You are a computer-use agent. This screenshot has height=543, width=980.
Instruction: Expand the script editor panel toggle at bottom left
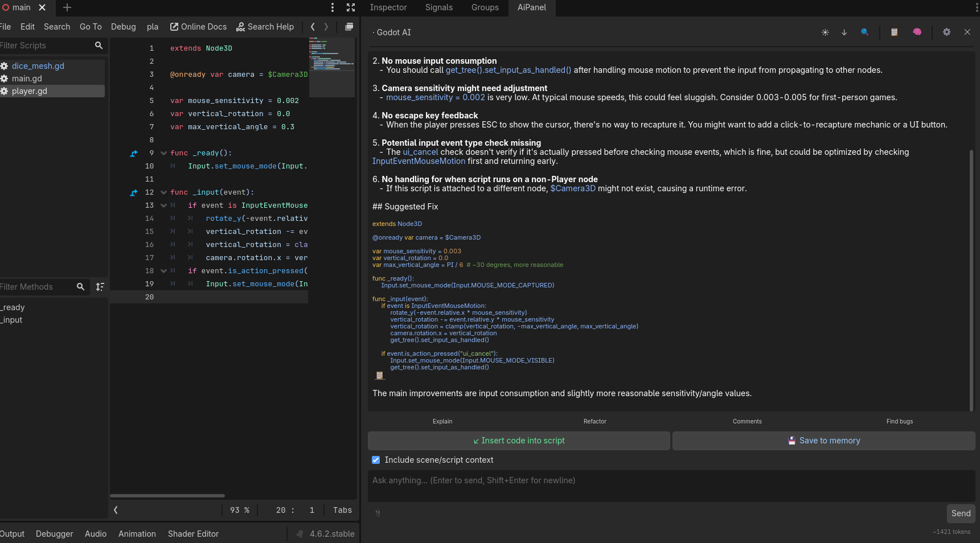tap(116, 510)
